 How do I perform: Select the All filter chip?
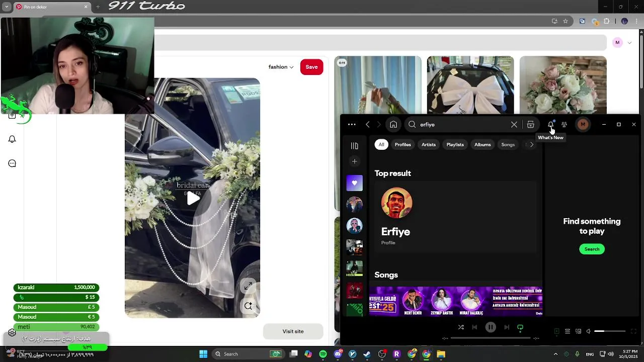tap(381, 145)
